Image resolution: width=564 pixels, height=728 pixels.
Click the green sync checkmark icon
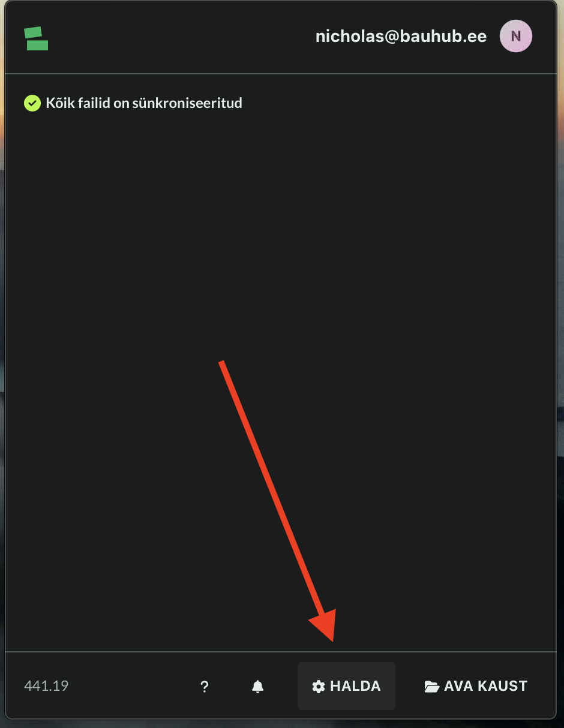32,103
